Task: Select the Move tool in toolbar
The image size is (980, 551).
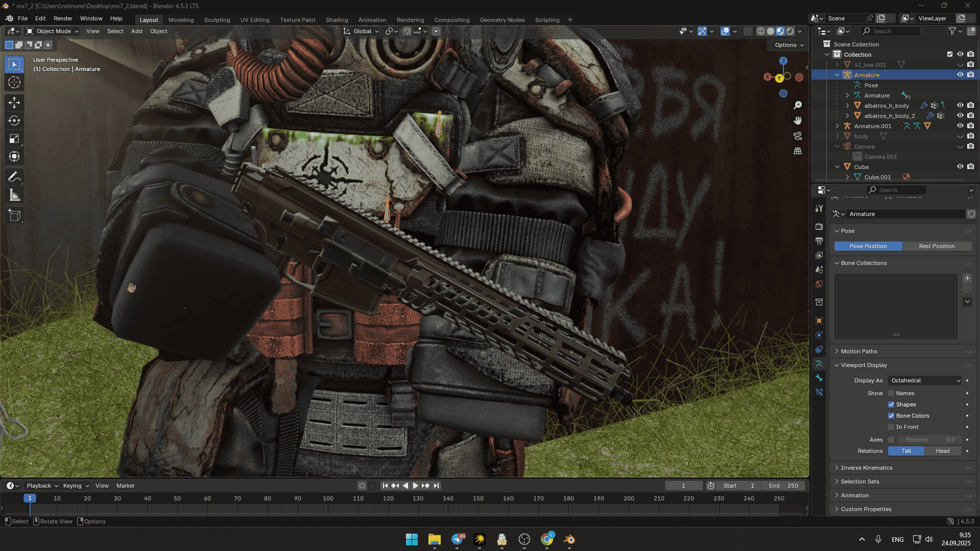Action: coord(14,103)
